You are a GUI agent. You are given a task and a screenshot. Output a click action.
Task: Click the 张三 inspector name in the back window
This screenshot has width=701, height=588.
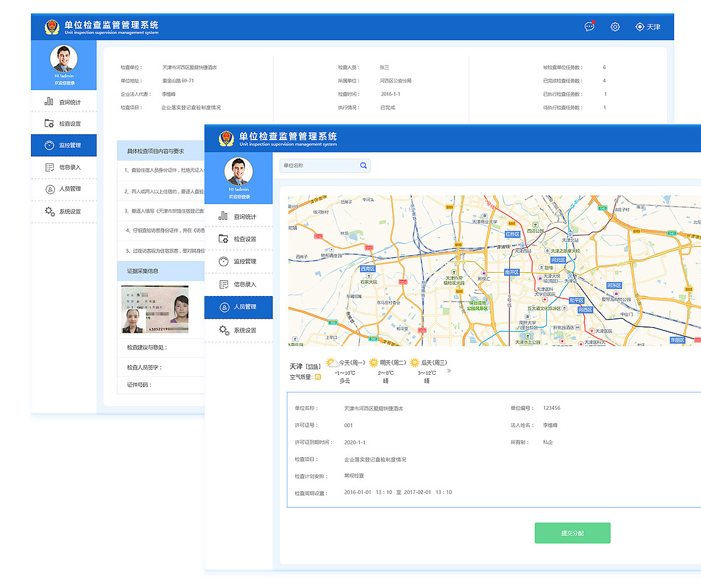[x=384, y=67]
